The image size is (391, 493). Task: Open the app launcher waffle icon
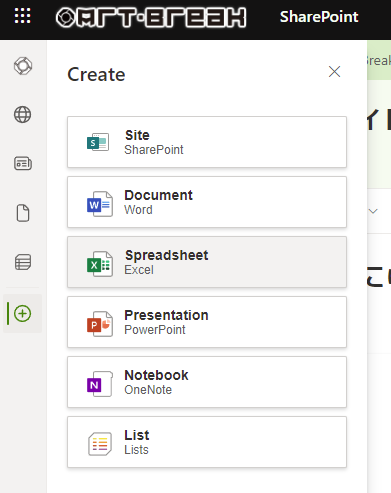coord(22,16)
